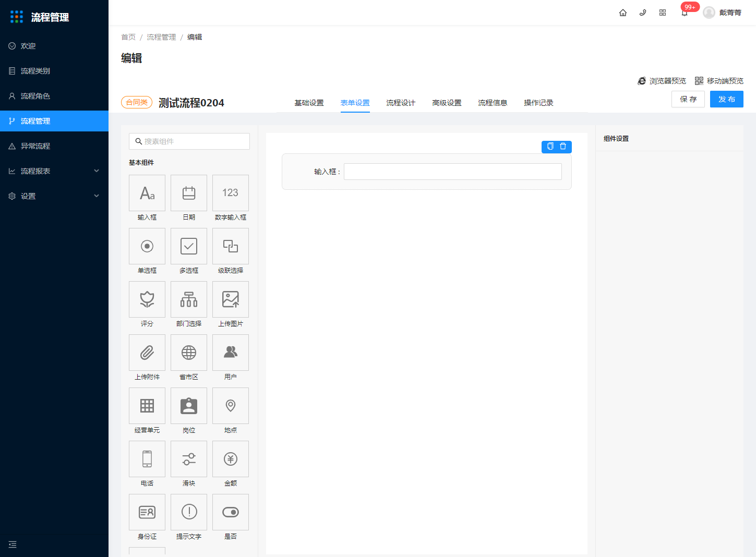Select the 日期 date component icon
756x557 pixels.
tap(189, 193)
